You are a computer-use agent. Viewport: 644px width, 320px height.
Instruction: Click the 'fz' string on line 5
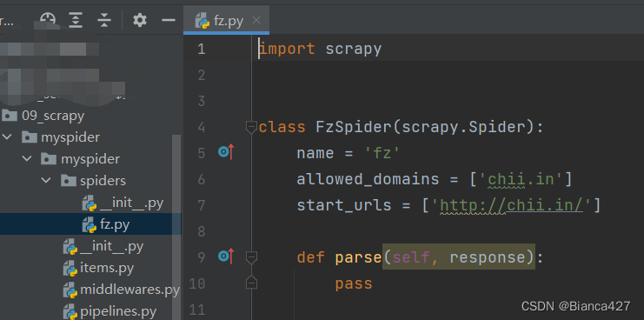[382, 153]
